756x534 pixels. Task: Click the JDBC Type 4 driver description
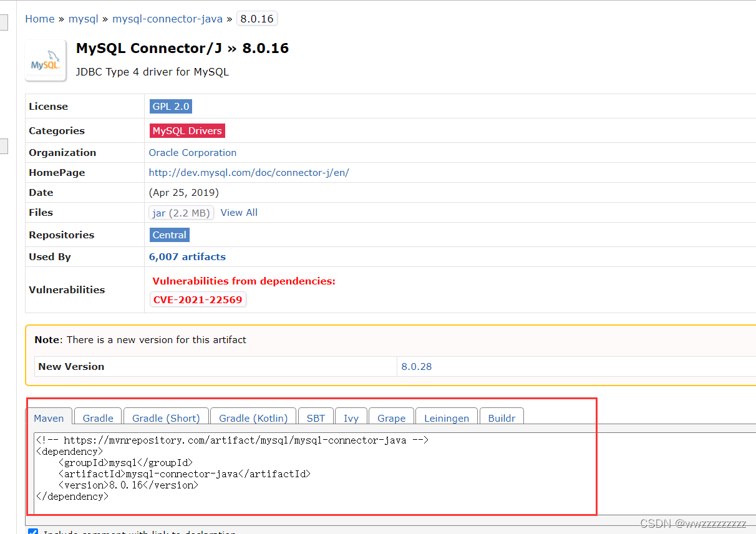[x=152, y=72]
